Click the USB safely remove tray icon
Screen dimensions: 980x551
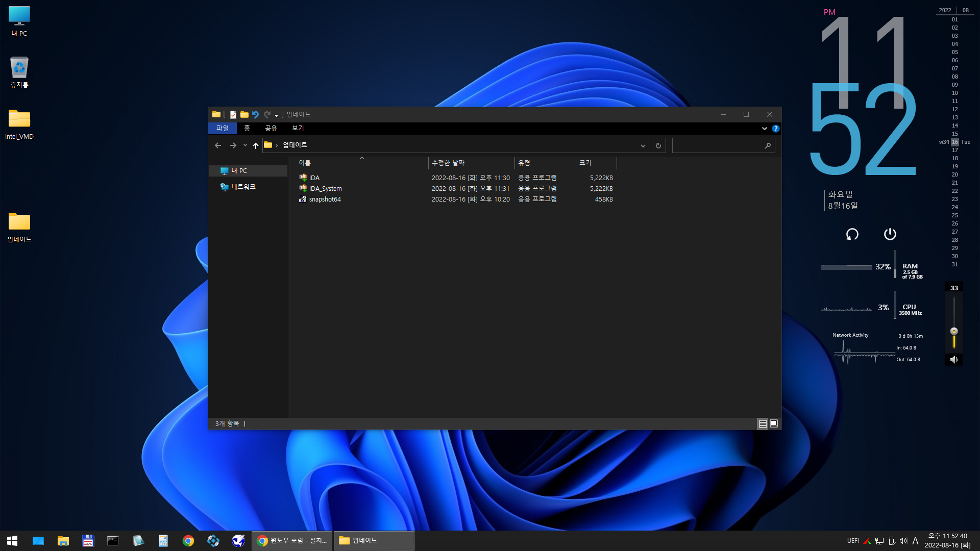(x=892, y=541)
